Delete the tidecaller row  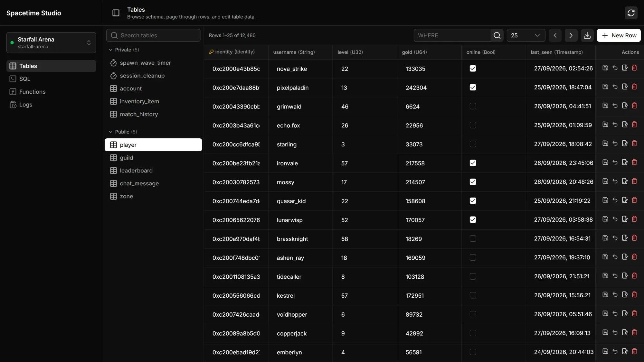coord(634,276)
